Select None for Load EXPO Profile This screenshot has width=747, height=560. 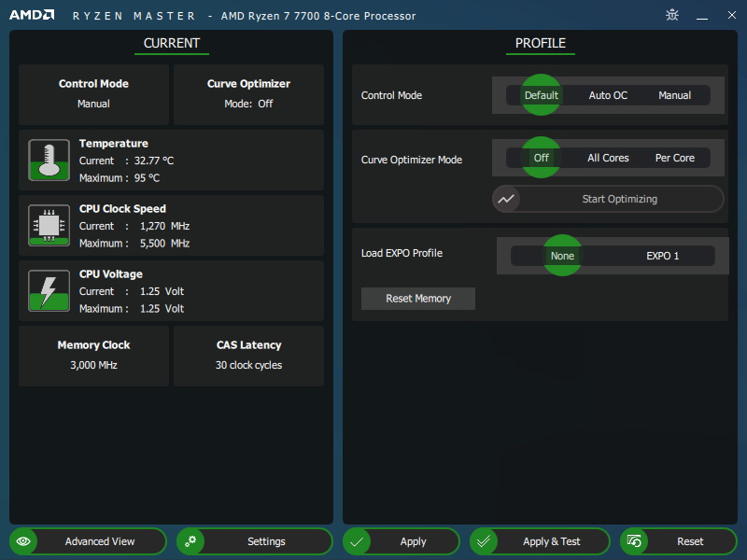click(562, 256)
